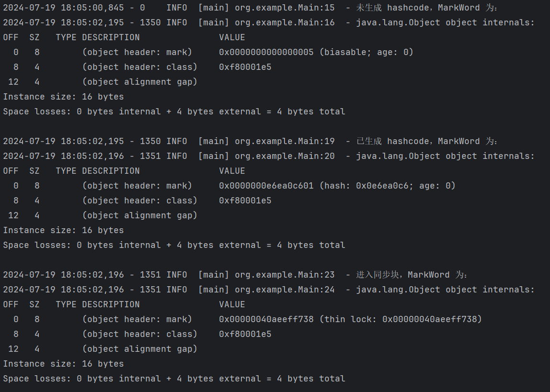Click the org.example.Main:15 source reference
The width and height of the screenshot is (550, 392).
[285, 8]
